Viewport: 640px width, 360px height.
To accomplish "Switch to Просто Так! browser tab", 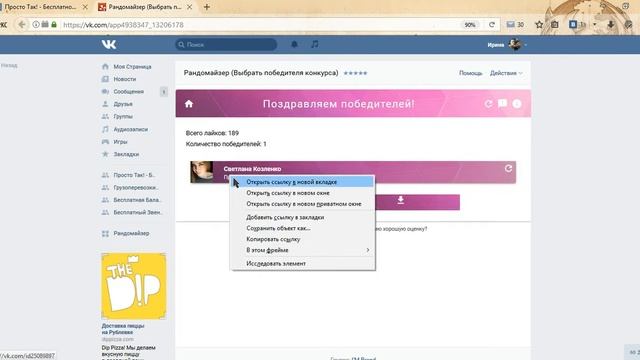I will click(40, 7).
